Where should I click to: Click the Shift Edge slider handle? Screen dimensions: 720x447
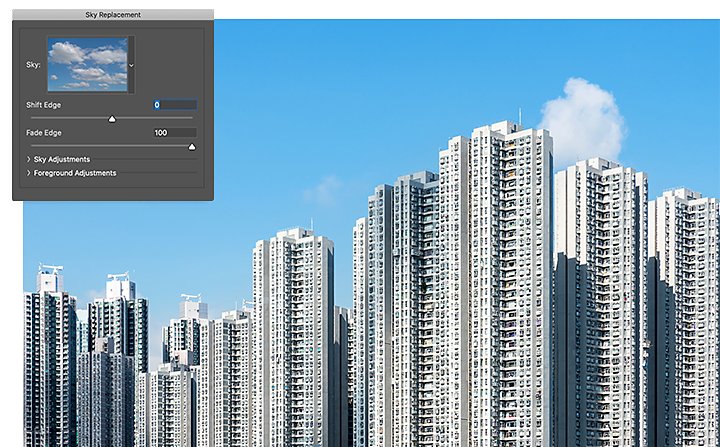[112, 119]
